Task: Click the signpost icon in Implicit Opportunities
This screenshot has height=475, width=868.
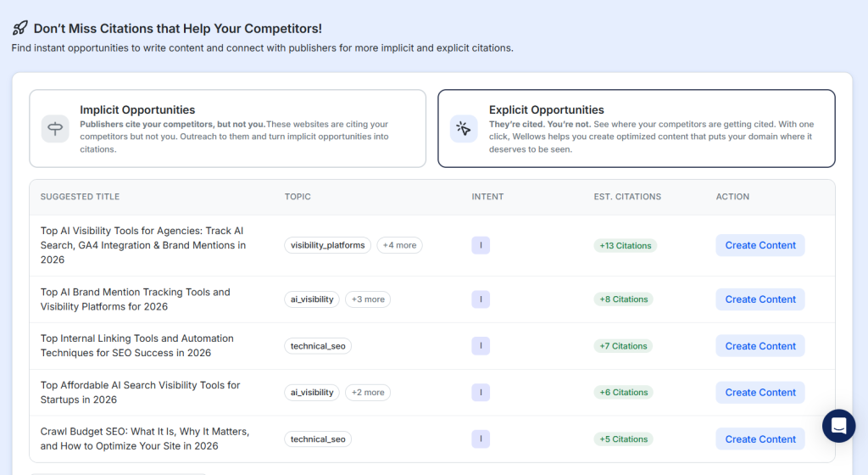Action: 55,129
